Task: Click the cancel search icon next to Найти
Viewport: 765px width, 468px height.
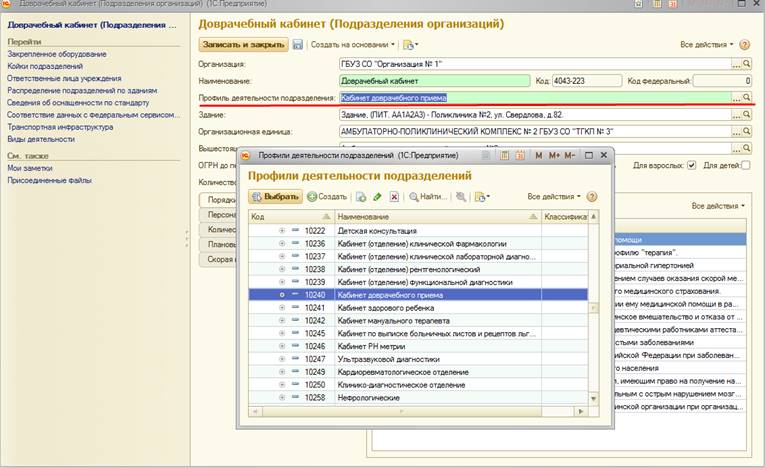Action: (461, 197)
